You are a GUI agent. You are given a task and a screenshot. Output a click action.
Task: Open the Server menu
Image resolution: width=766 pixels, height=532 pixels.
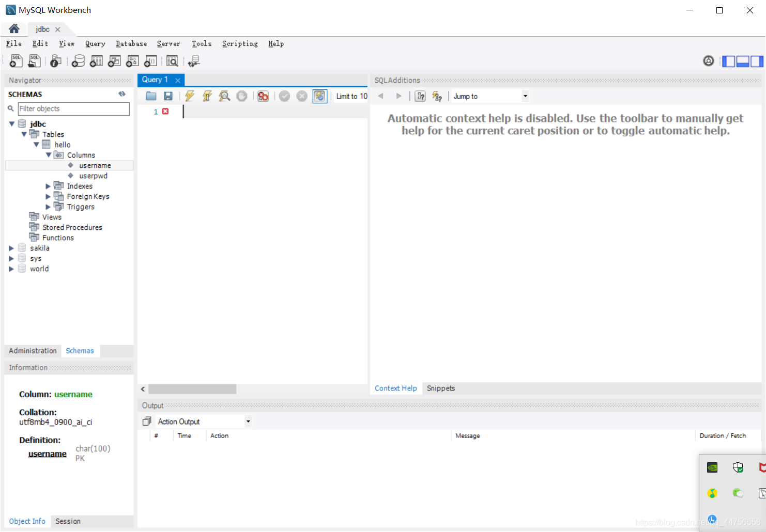[x=168, y=43]
